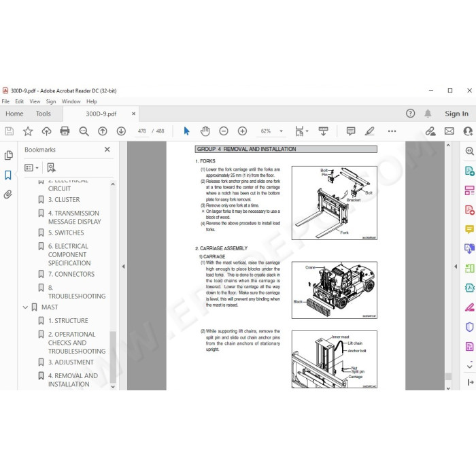Open the Comment tool in right pane
This screenshot has width=476, height=476.
coord(469,229)
